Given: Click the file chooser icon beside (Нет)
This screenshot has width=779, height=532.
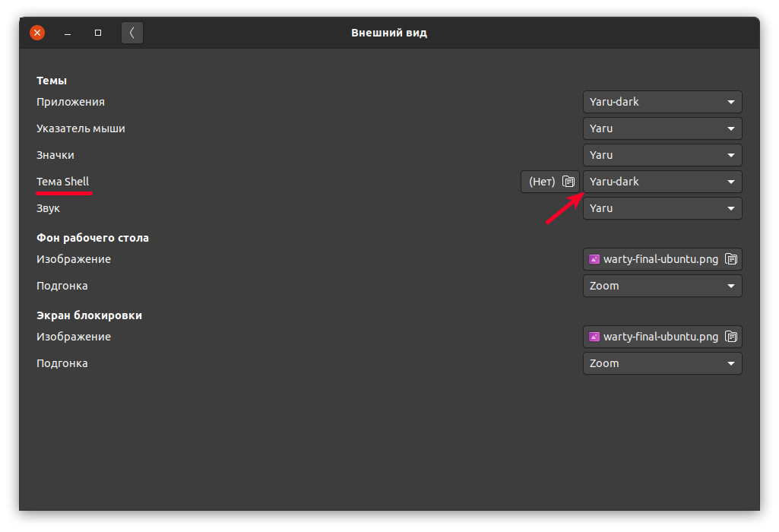Looking at the screenshot, I should click(x=570, y=182).
